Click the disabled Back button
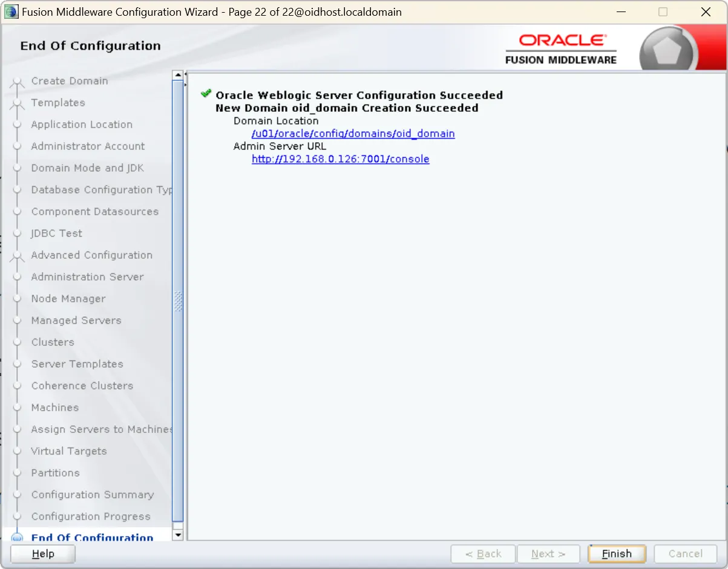Screen dimensions: 728x569 pos(483,554)
